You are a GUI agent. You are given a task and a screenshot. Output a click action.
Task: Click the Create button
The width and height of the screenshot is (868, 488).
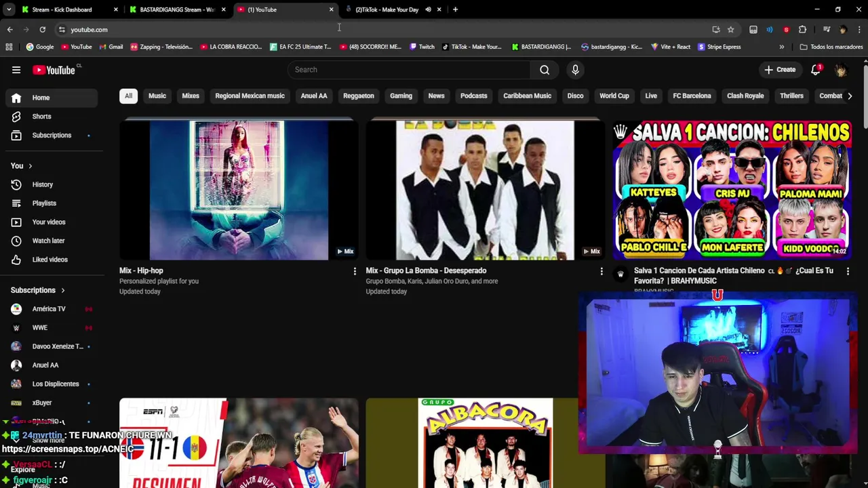point(780,70)
